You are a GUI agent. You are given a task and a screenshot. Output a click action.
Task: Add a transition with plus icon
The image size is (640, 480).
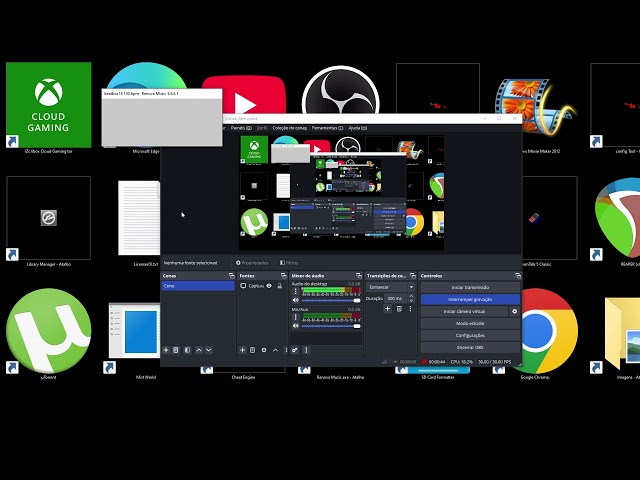point(388,309)
